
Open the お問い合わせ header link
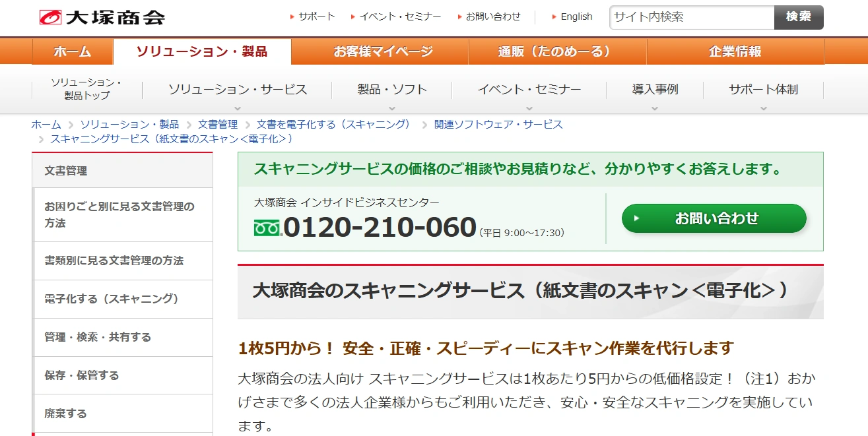pyautogui.click(x=493, y=16)
